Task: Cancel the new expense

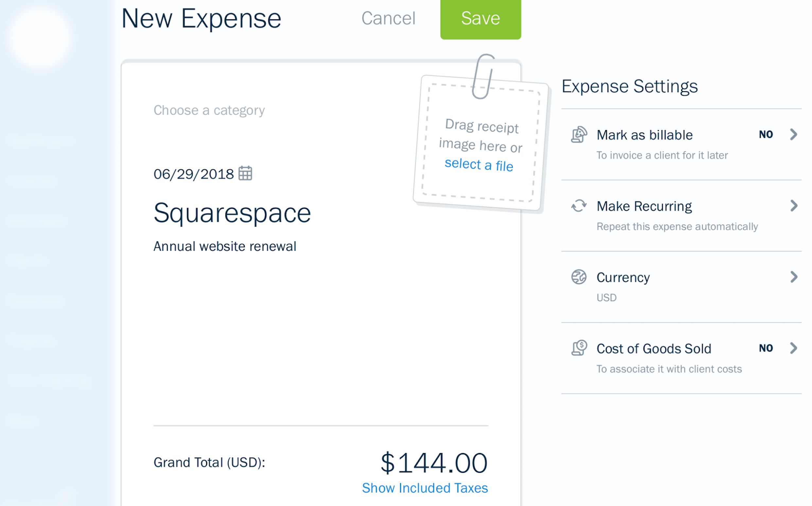Action: tap(388, 18)
